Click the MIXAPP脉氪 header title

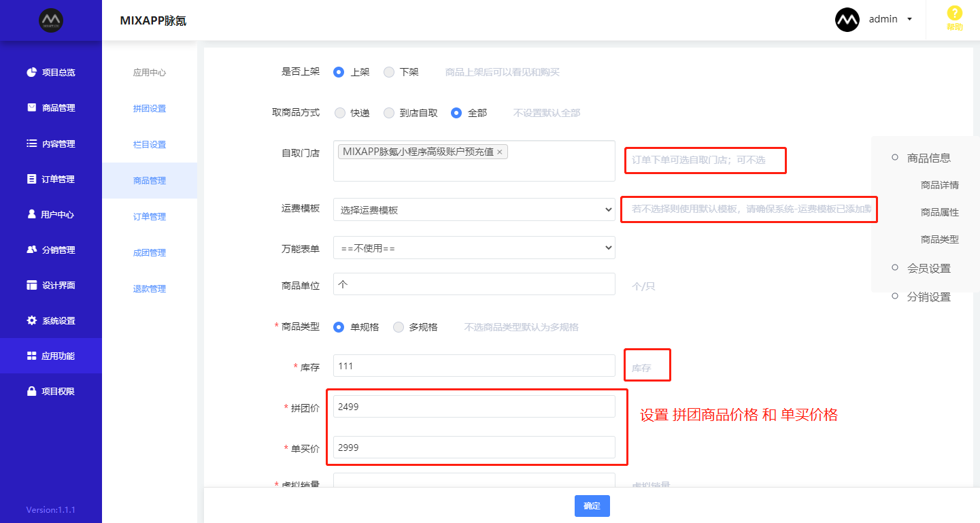[x=153, y=20]
